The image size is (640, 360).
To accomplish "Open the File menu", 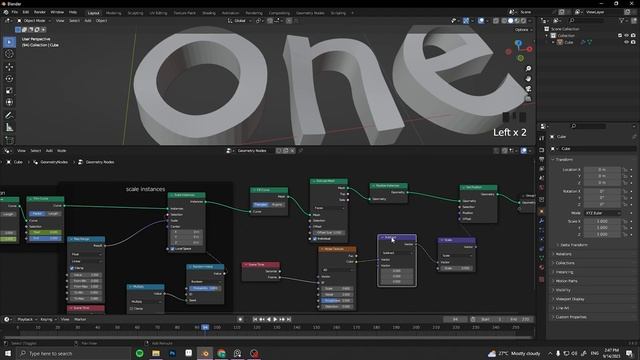I will (x=15, y=12).
